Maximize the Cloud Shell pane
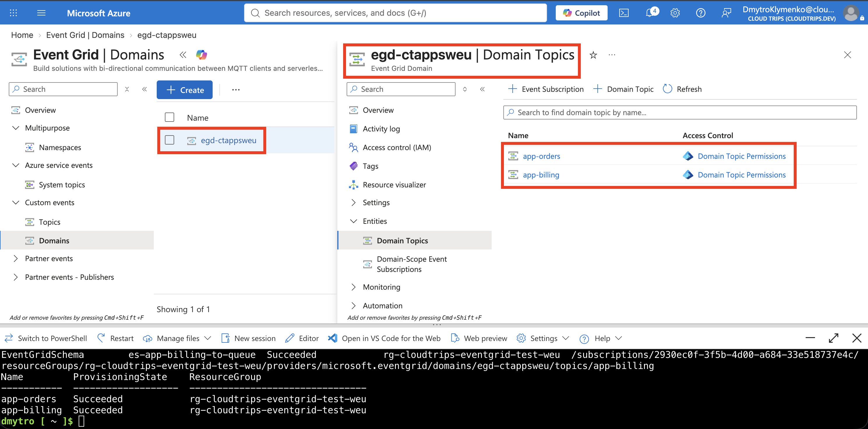Screen dimensions: 868x429 coord(833,338)
